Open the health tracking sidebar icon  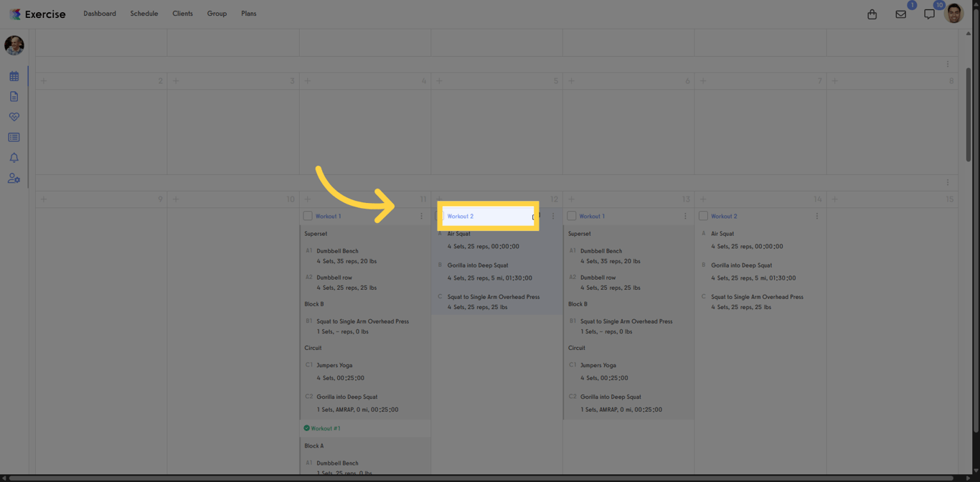(14, 116)
